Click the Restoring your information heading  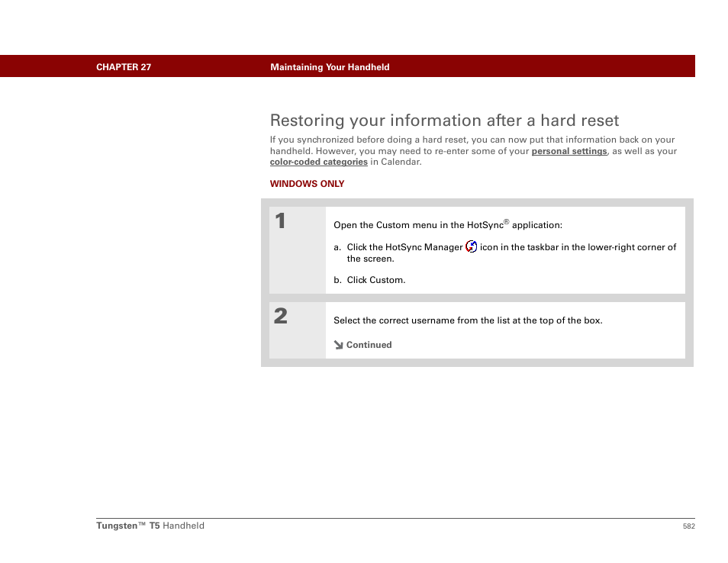444,121
